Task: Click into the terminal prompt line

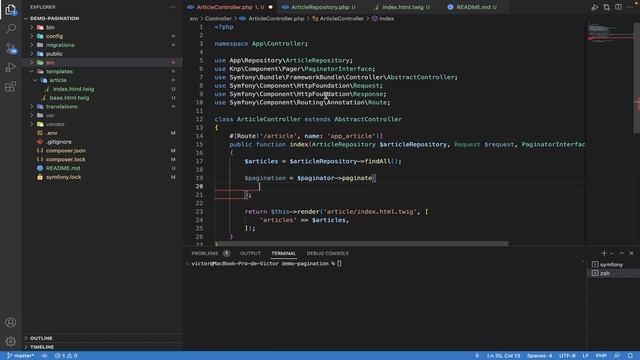Action: tap(267, 264)
